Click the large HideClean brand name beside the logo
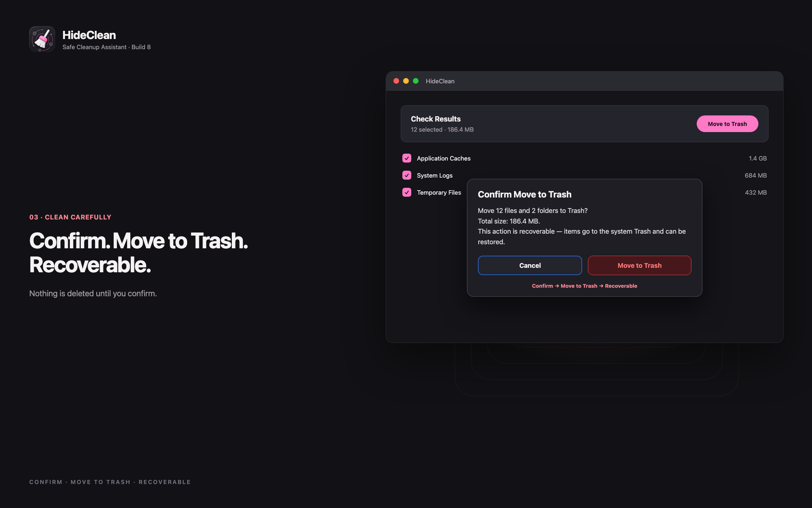The height and width of the screenshot is (508, 812). click(x=89, y=35)
